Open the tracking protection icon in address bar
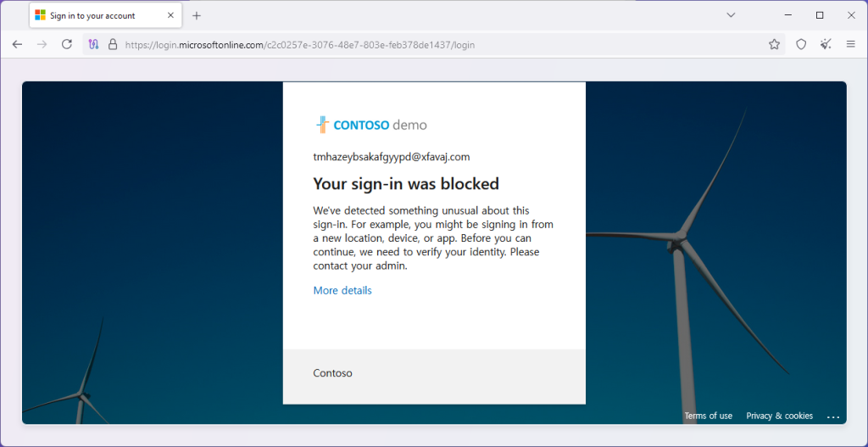This screenshot has height=447, width=868. click(94, 44)
